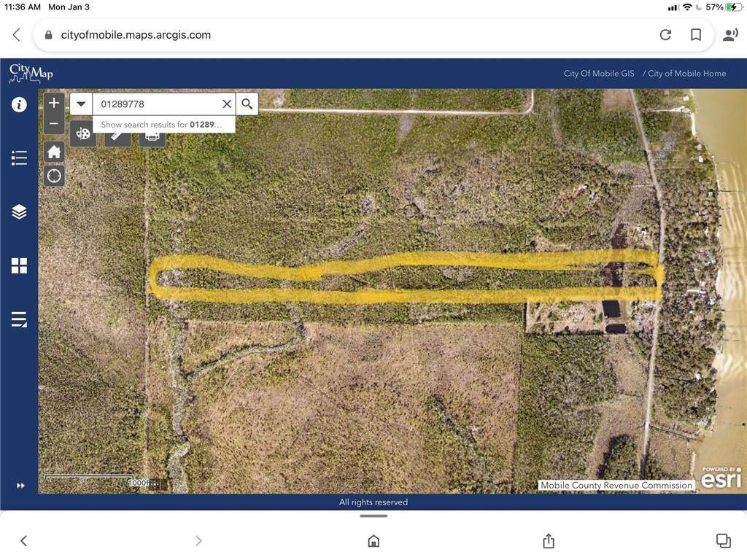Click the magnifier search button
Screen dimensions: 747x560
[x=247, y=104]
